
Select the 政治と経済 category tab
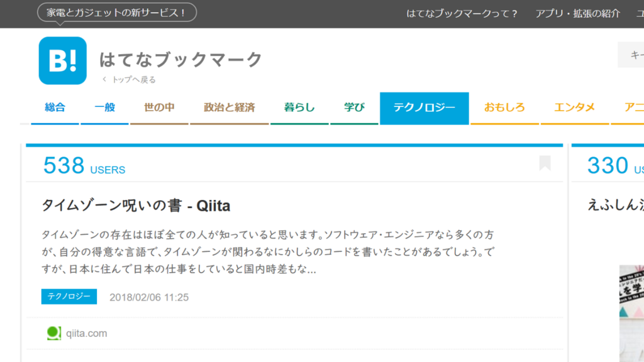click(x=229, y=108)
